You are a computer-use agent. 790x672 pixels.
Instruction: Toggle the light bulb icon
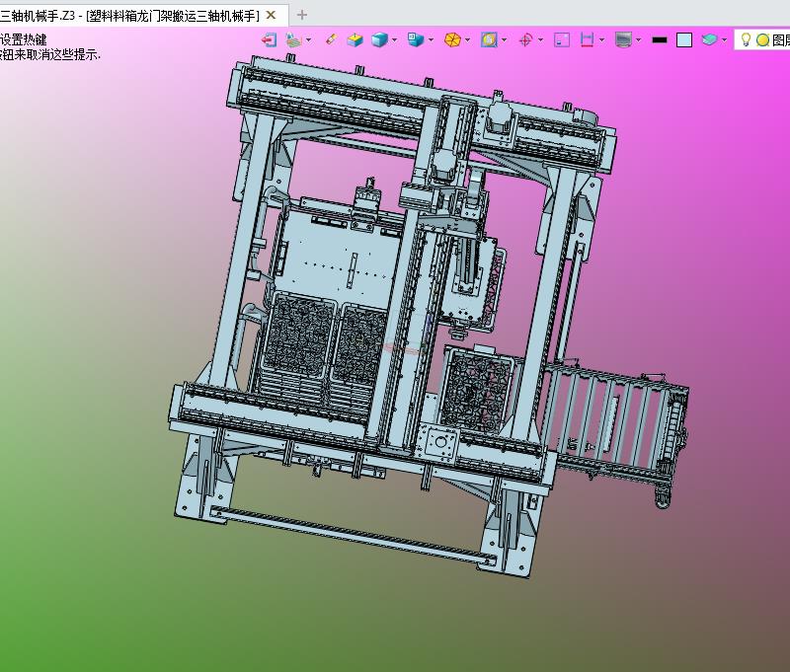tap(747, 39)
